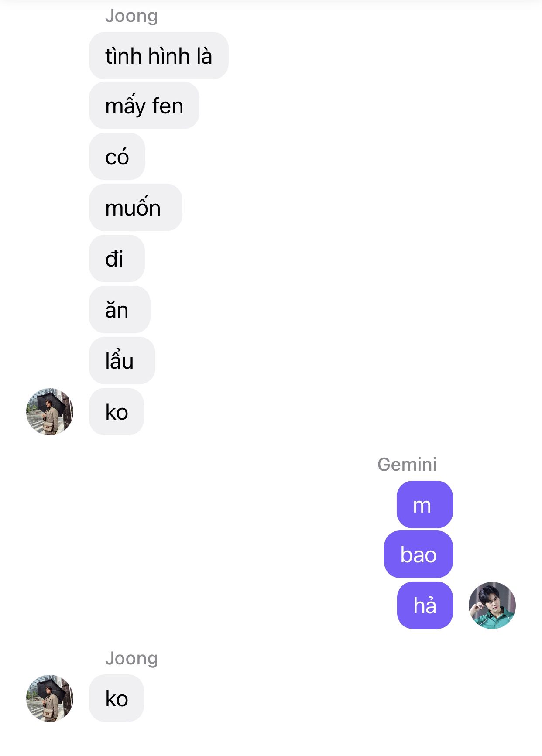The height and width of the screenshot is (756, 542).
Task: Select the "lẩu" message bubble
Action: coord(122,361)
